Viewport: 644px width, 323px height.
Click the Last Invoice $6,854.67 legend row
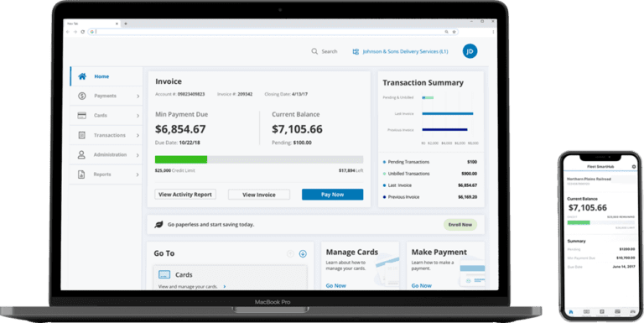click(430, 185)
